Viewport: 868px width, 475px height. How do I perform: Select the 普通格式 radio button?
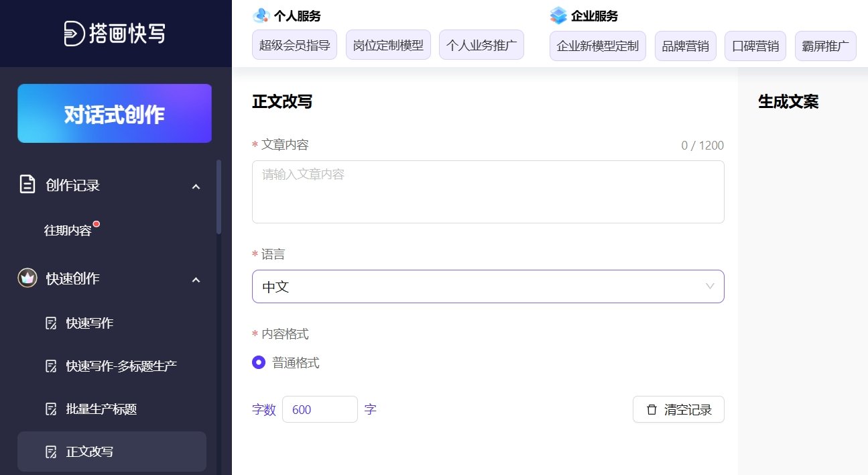[258, 362]
